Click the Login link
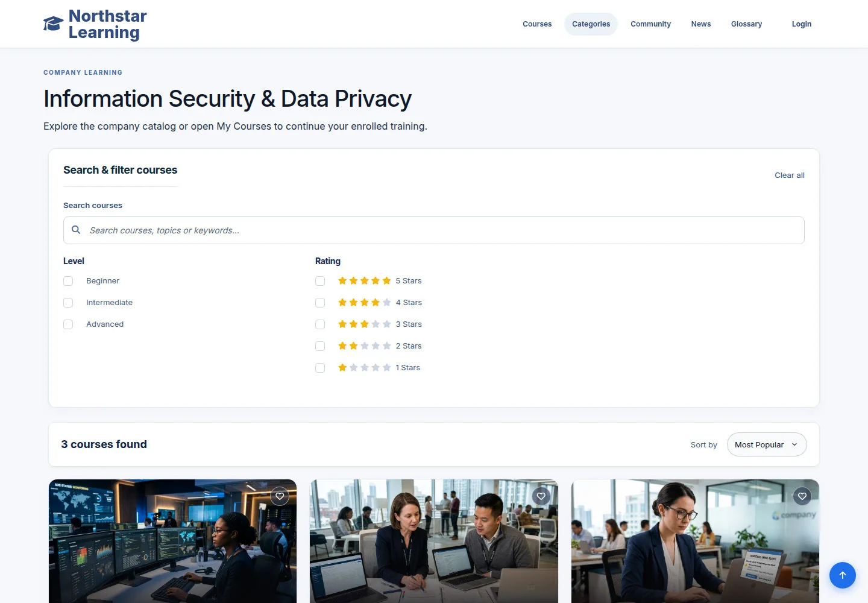Screen dimensions: 868x603 coord(802,24)
